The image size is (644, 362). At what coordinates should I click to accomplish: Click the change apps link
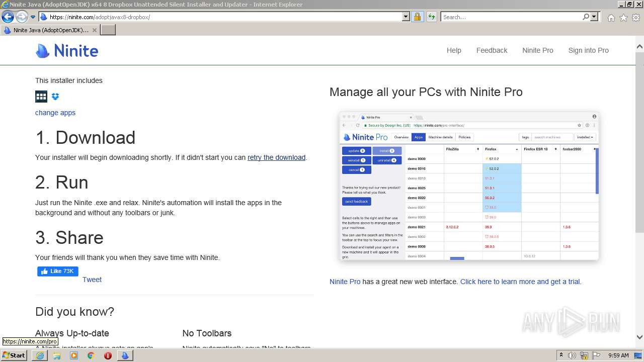click(x=55, y=113)
